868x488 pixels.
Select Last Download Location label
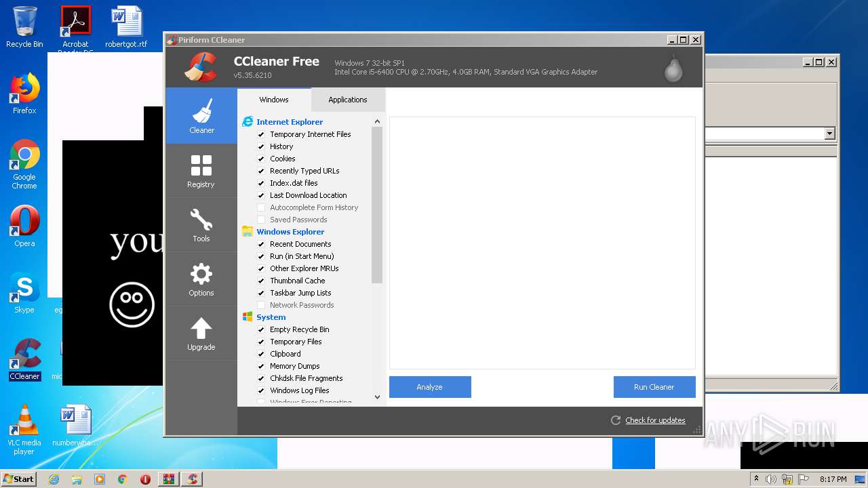(x=309, y=195)
